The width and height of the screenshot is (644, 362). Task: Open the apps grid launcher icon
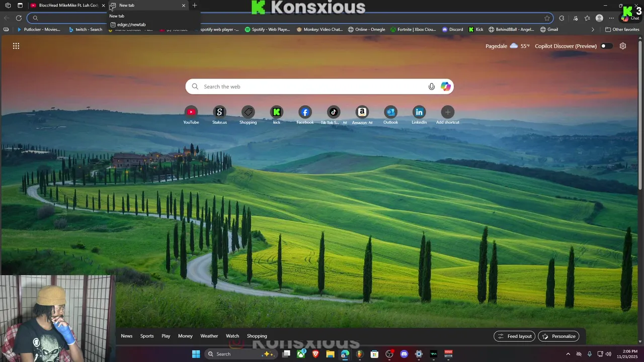click(x=16, y=46)
